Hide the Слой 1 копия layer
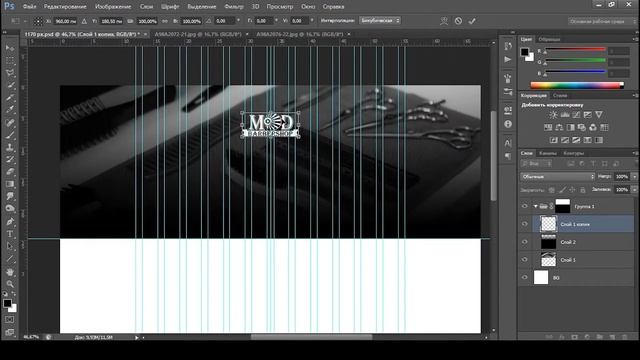Viewport: 640px width, 360px height. tap(525, 224)
